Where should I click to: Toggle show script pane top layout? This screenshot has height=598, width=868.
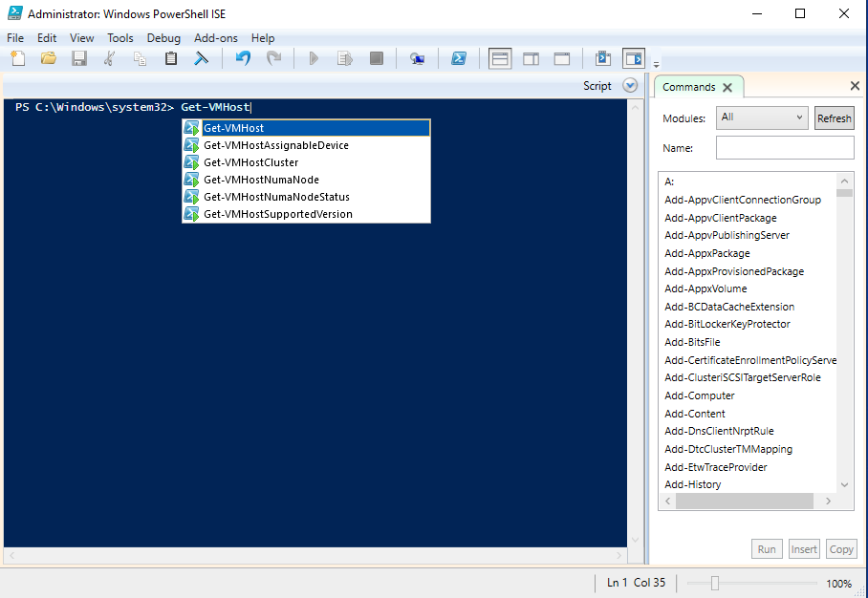500,58
